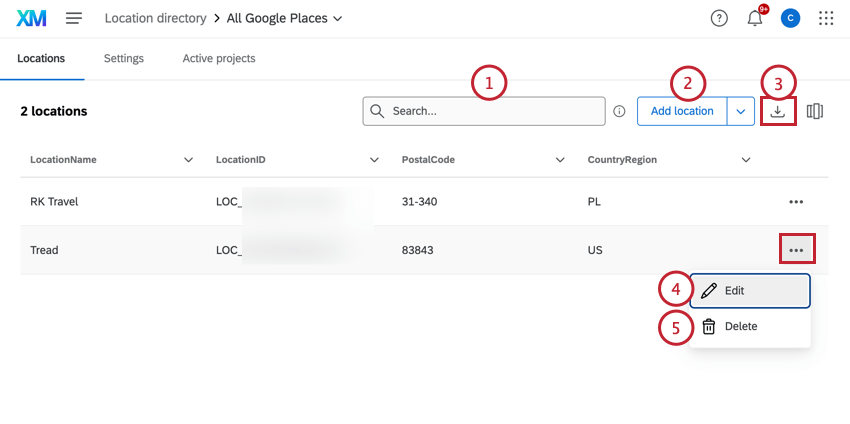Open the column chooser icon
Viewport: 850px width, 424px height.
pyautogui.click(x=815, y=111)
